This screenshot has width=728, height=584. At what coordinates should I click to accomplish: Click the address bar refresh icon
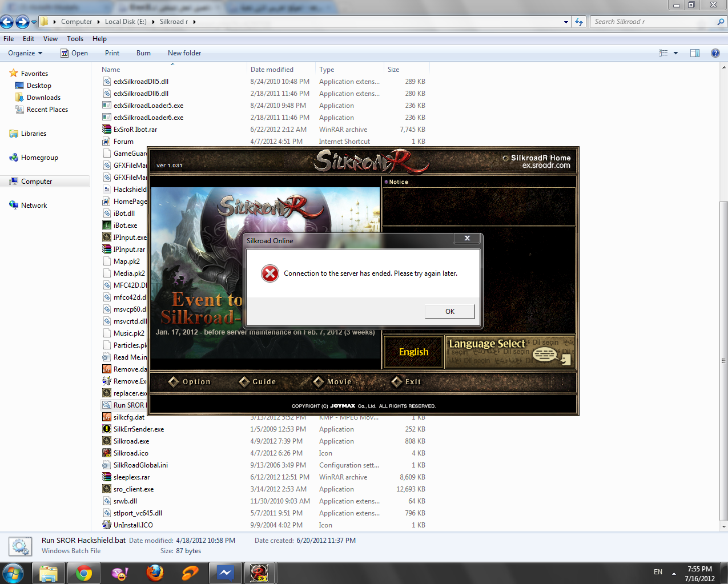click(x=579, y=22)
